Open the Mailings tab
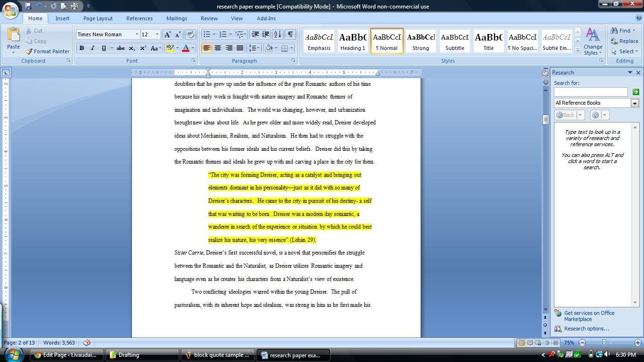Image resolution: width=644 pixels, height=362 pixels. coord(177,18)
